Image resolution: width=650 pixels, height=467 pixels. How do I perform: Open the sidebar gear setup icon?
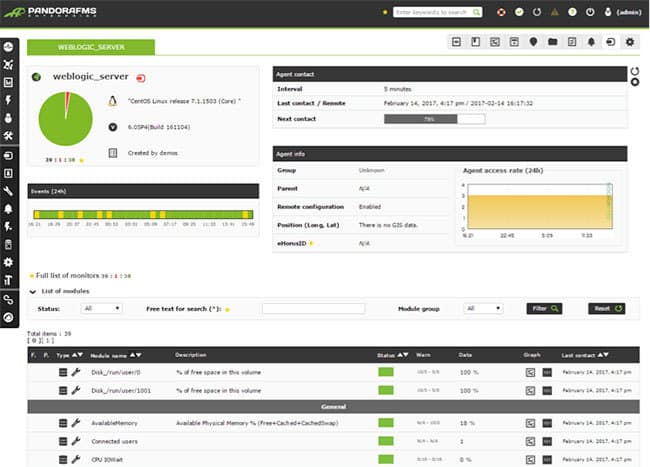(x=8, y=262)
